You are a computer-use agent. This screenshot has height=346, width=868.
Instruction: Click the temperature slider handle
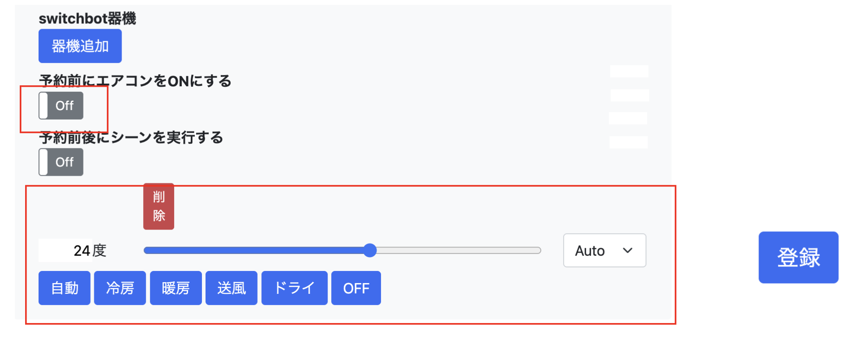point(370,250)
